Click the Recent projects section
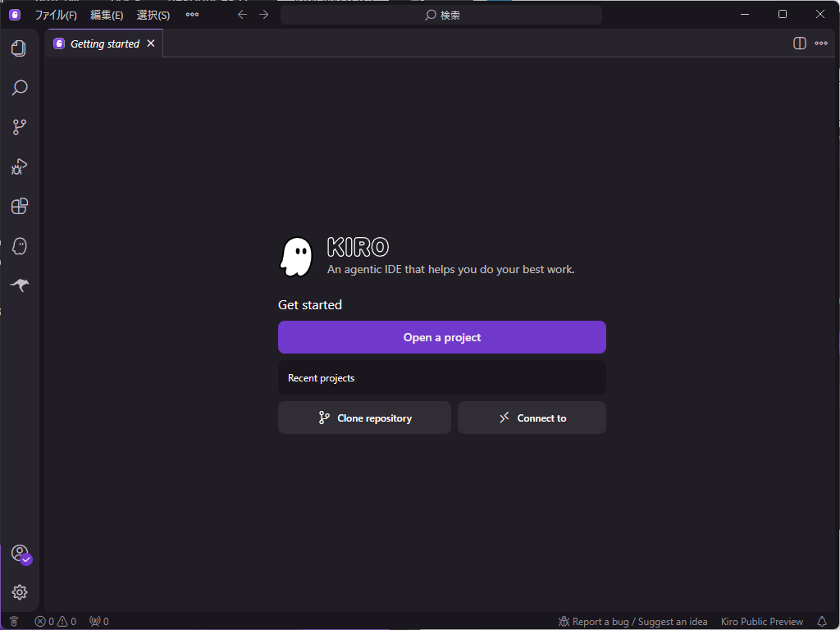 (x=442, y=377)
